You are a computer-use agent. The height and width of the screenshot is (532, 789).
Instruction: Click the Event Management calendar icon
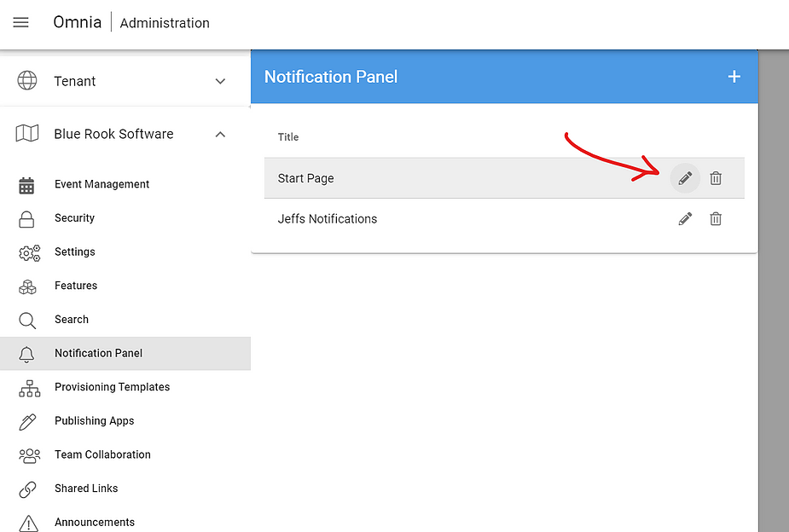26,185
